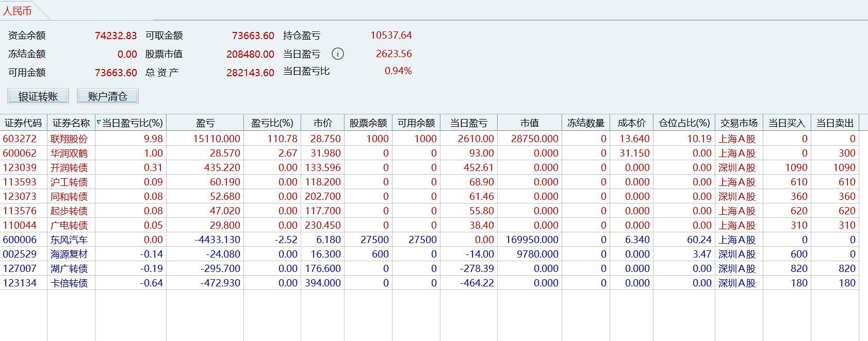Click the 当日买入 column header
This screenshot has width=868, height=341.
787,123
